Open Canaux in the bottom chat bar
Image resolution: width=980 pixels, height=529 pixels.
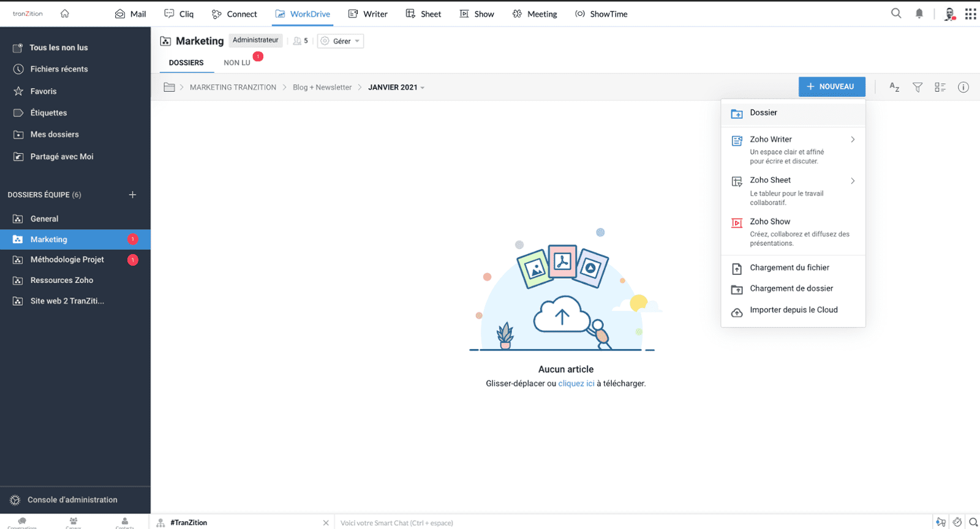pos(73,522)
